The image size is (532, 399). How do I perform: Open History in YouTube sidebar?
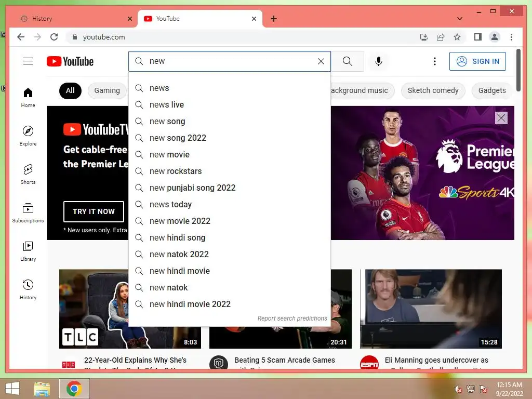pos(28,289)
